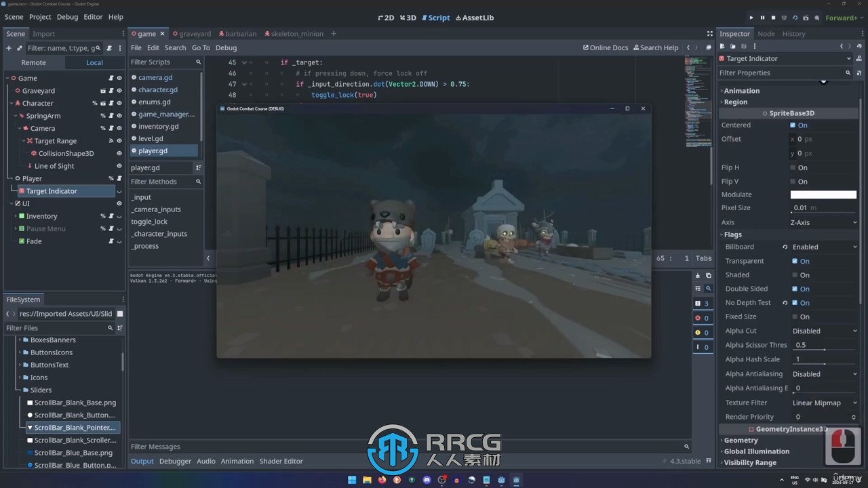The image size is (868, 488).
Task: Click attach script icon in Scene dock
Action: 109,48
